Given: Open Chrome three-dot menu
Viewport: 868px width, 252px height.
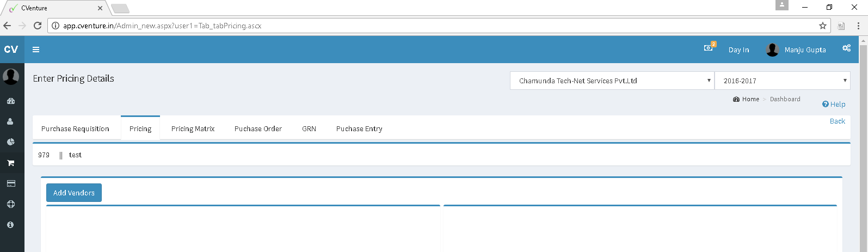Looking at the screenshot, I should (x=858, y=26).
